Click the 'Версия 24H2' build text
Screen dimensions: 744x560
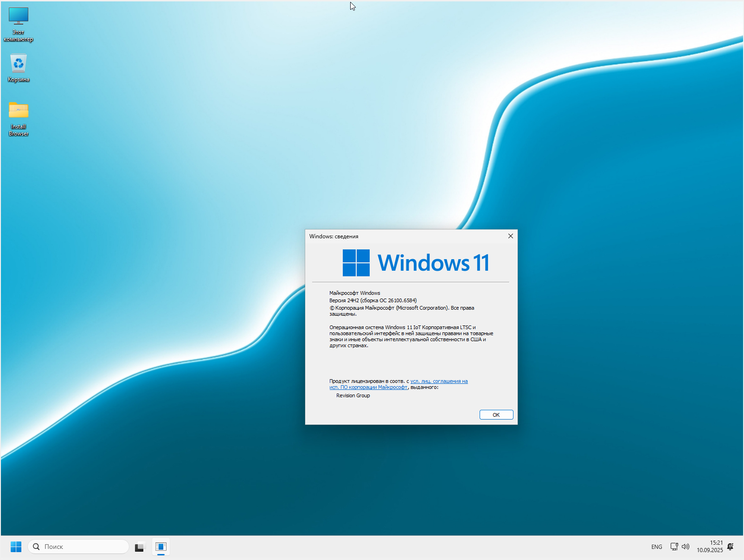click(373, 300)
